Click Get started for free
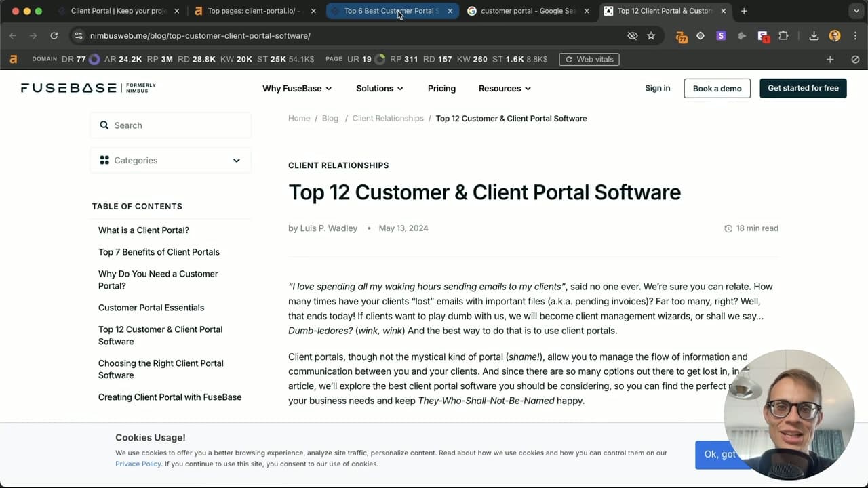Screen dimensions: 868x488 [x=803, y=88]
